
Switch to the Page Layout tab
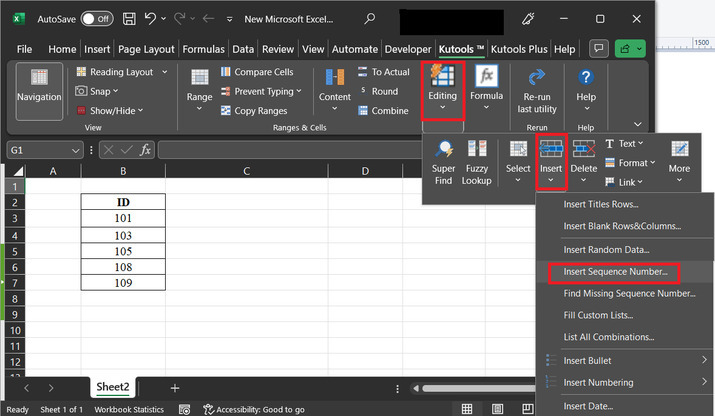tap(146, 49)
